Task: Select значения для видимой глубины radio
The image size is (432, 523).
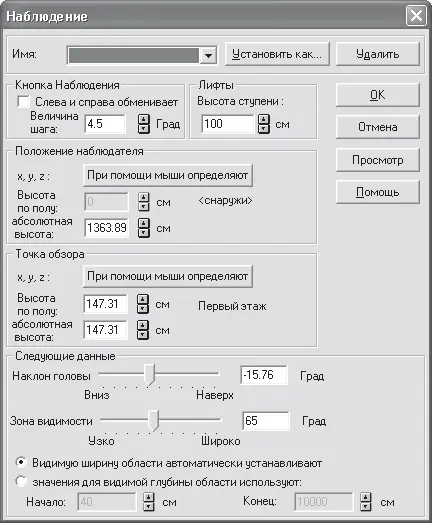Action: [21, 481]
